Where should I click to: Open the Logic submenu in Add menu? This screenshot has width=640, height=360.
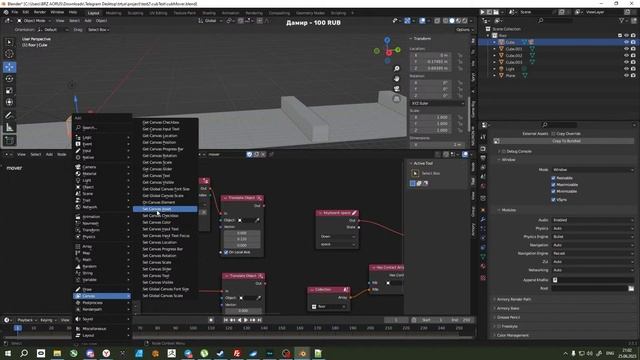(x=102, y=138)
